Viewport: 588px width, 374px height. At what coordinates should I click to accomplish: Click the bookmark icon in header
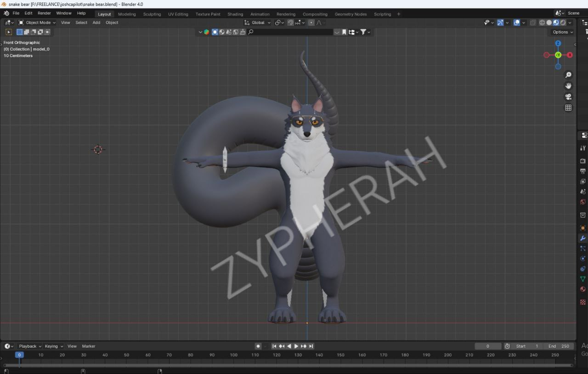[x=344, y=32]
